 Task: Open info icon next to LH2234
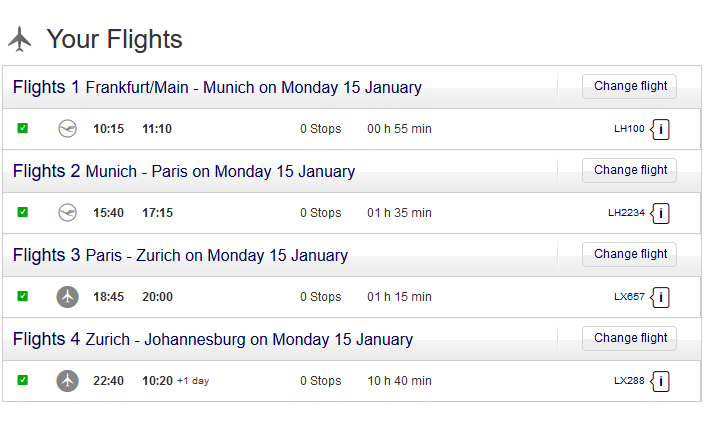pyautogui.click(x=661, y=213)
